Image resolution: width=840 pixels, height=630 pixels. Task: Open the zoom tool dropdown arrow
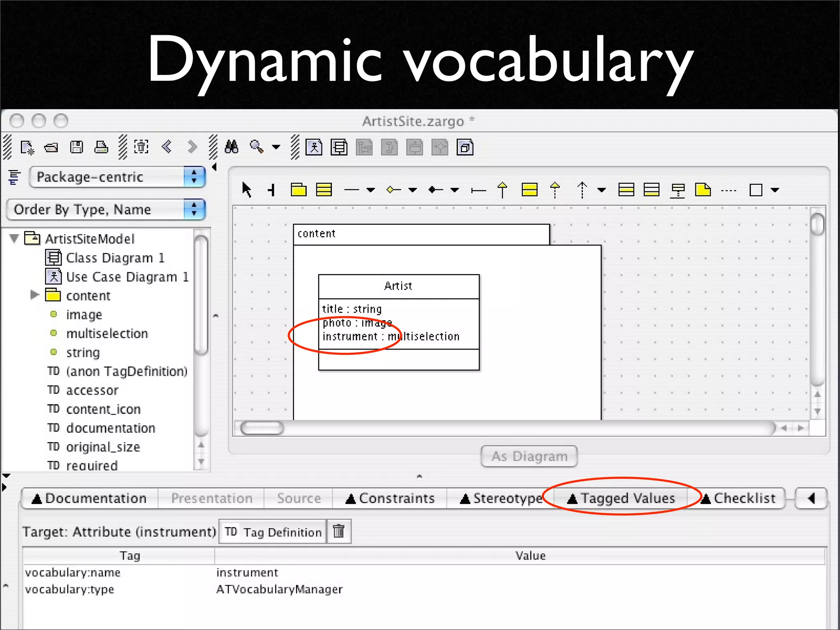pyautogui.click(x=276, y=147)
